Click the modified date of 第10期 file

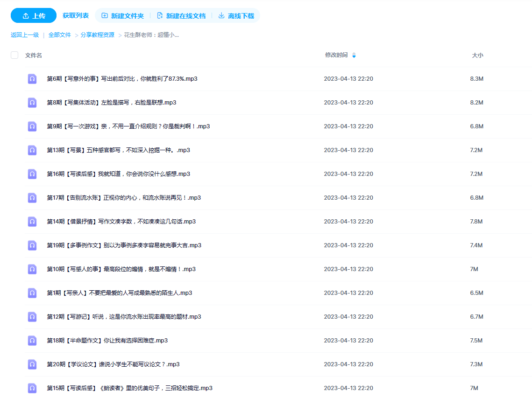[x=348, y=269]
